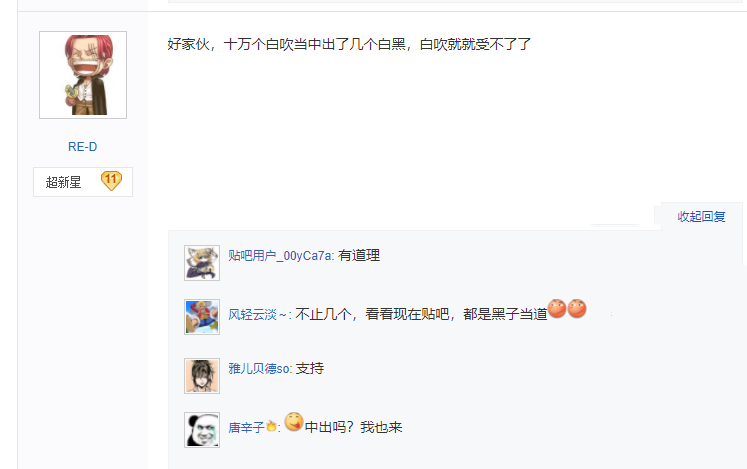The image size is (747, 469).
Task: Click the flame icon beside 唐辛子
Action: [x=270, y=426]
